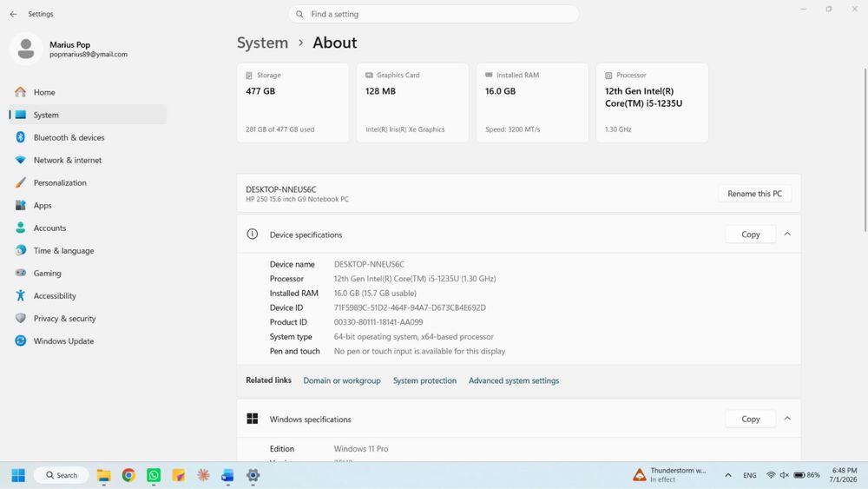Open Domain or workgroup link
This screenshot has width=868, height=489.
(x=341, y=380)
